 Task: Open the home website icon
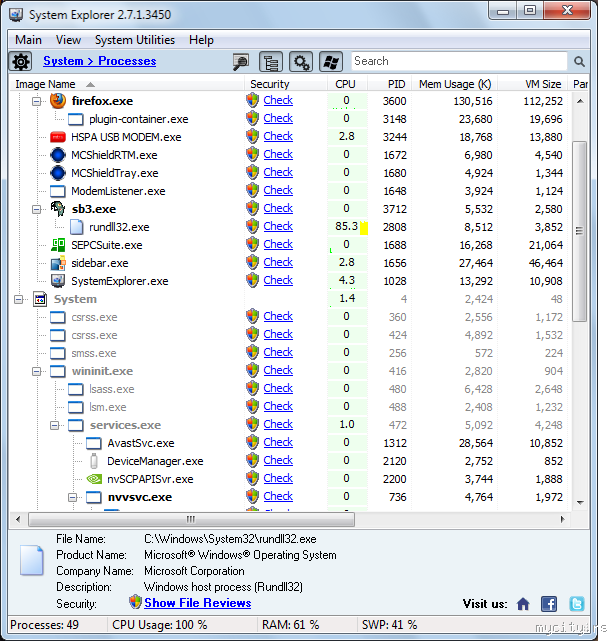click(523, 604)
